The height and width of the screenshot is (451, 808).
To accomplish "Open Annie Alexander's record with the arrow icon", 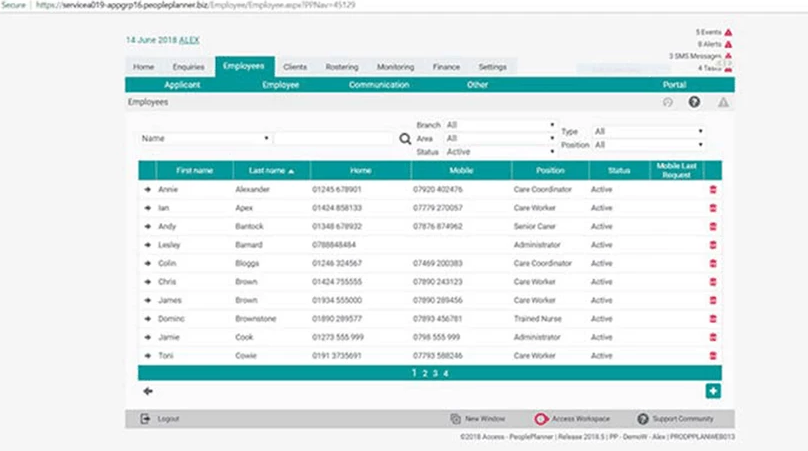I will click(x=147, y=190).
